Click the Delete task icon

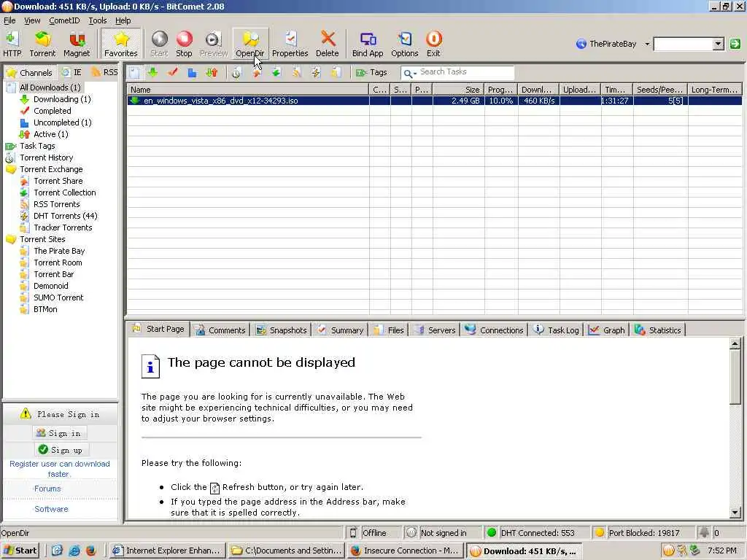pos(328,44)
